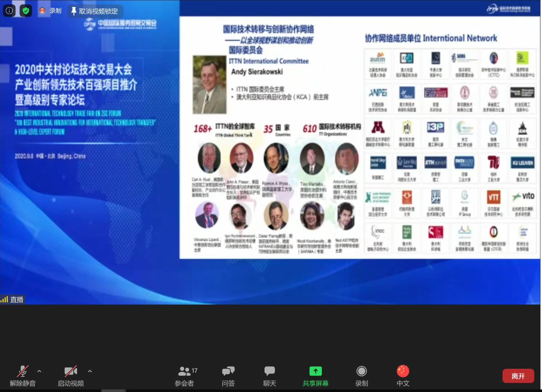The height and width of the screenshot is (392, 542).
Task: Click the red 离开 leave button
Action: 518,376
